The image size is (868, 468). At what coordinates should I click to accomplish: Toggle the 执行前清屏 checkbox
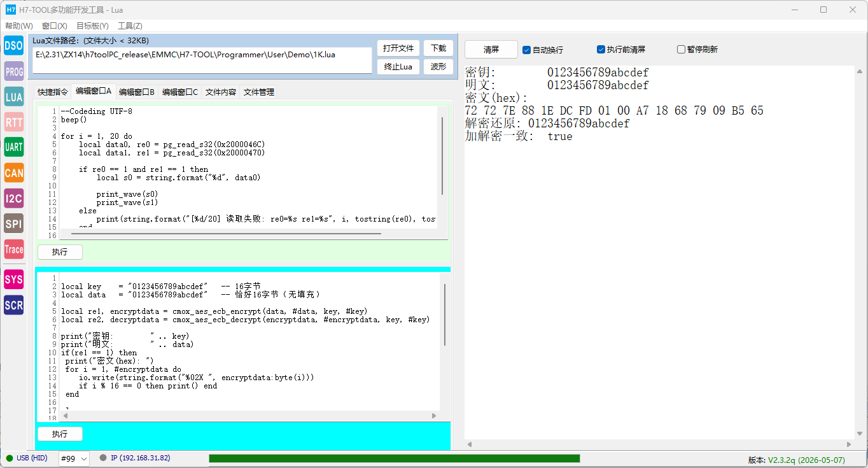[601, 50]
